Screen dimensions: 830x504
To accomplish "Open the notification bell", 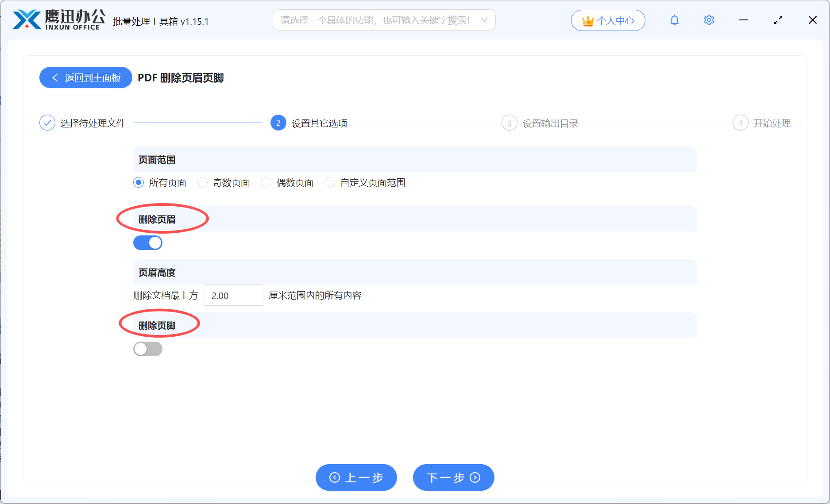I will [x=674, y=20].
